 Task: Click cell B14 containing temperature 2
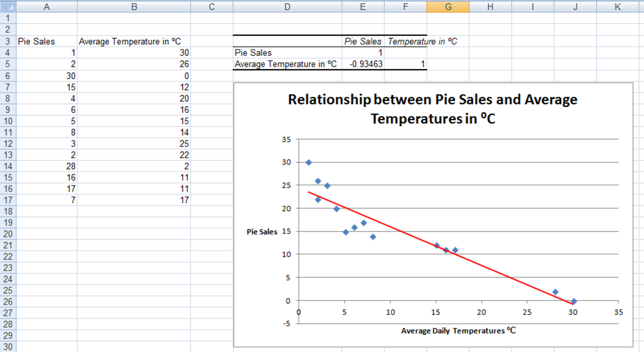(x=134, y=166)
